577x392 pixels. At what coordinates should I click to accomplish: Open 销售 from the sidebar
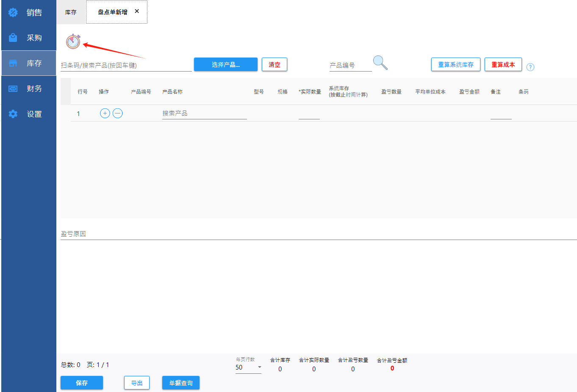pos(29,13)
